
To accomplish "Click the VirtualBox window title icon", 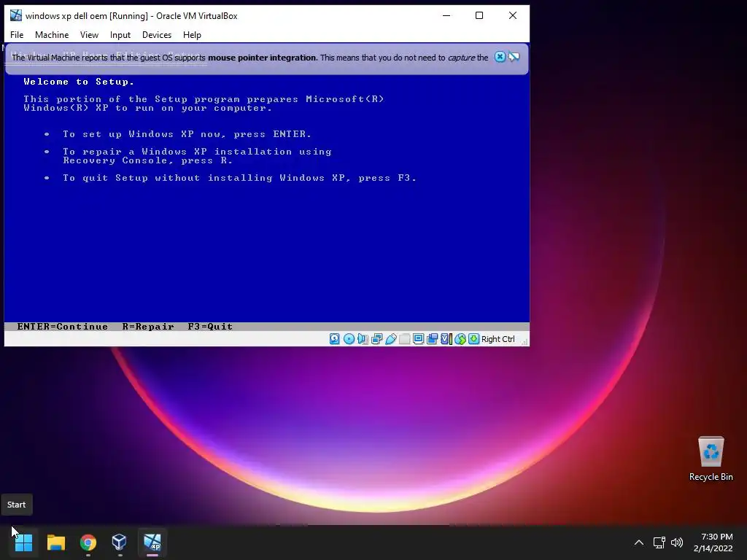I will click(x=16, y=15).
